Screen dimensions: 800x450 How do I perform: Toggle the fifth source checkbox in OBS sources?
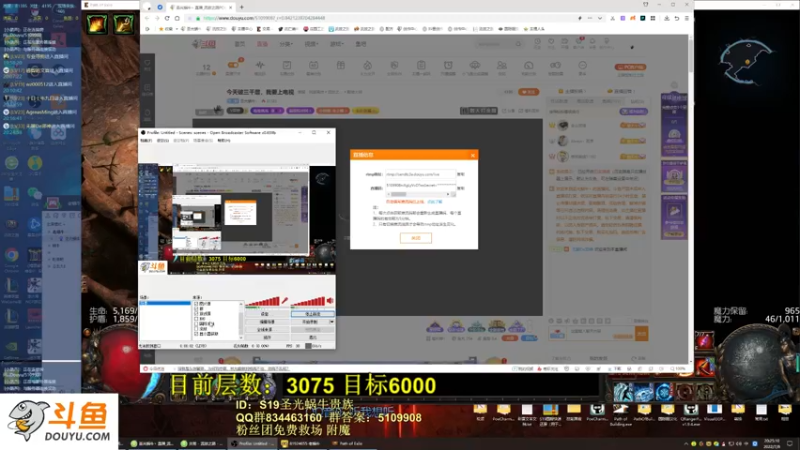click(x=196, y=324)
